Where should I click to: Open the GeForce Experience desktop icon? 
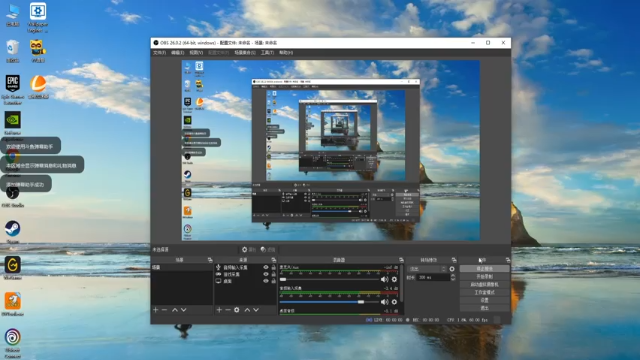(13, 124)
